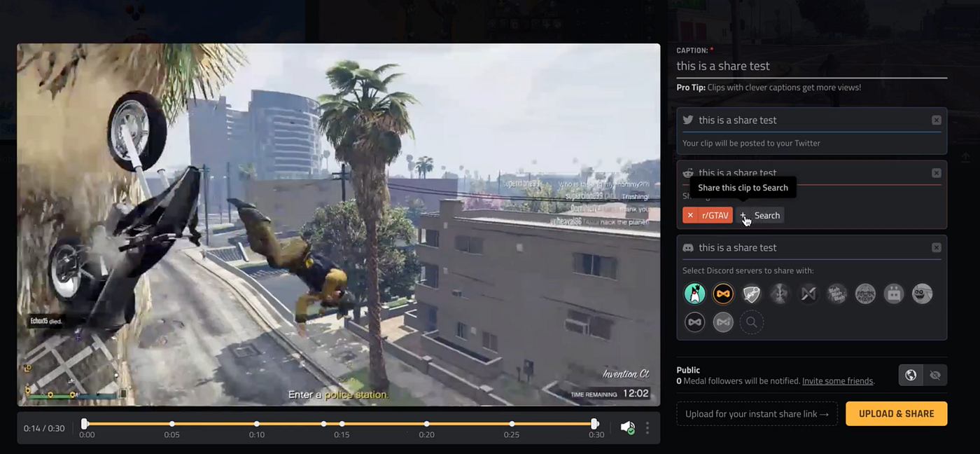The height and width of the screenshot is (454, 980).
Task: Set clip visibility to hidden eye-slash
Action: pos(935,375)
